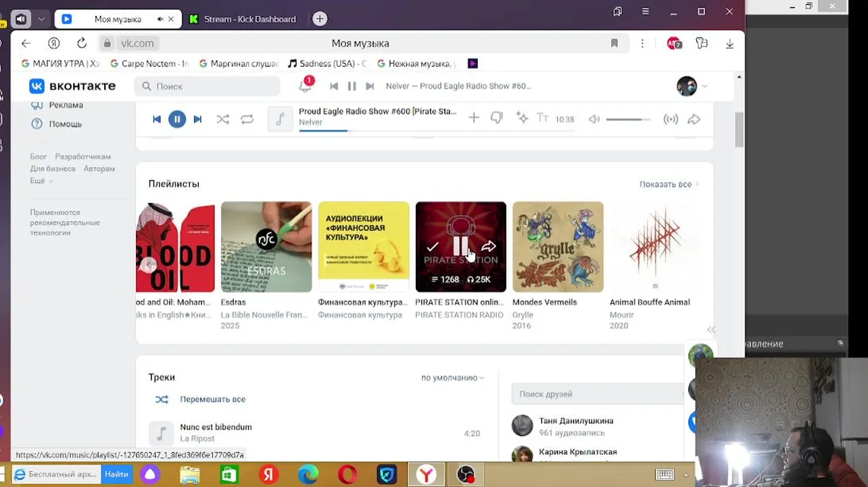868x487 pixels.
Task: Open the Nelver track title in header
Action: point(458,86)
